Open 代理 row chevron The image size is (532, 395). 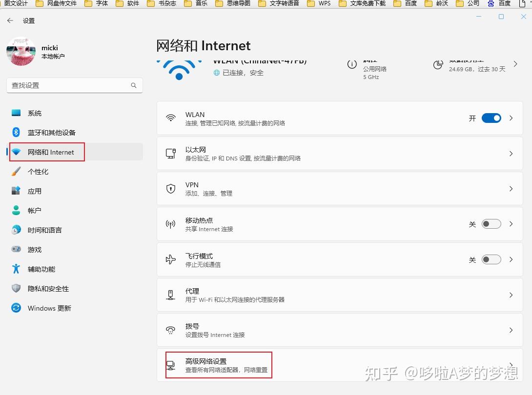(x=511, y=295)
